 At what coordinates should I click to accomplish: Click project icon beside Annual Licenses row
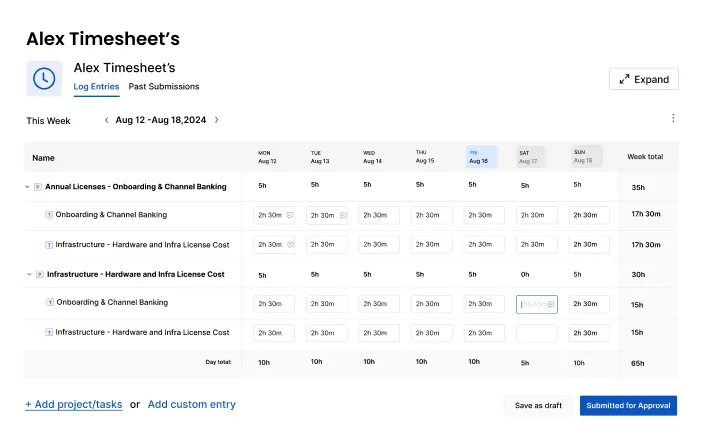pyautogui.click(x=38, y=186)
